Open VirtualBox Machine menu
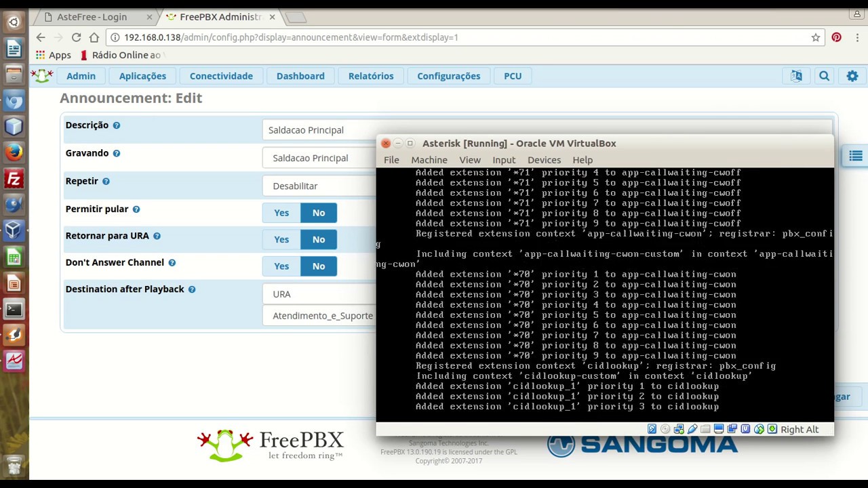This screenshot has height=488, width=868. click(x=429, y=160)
